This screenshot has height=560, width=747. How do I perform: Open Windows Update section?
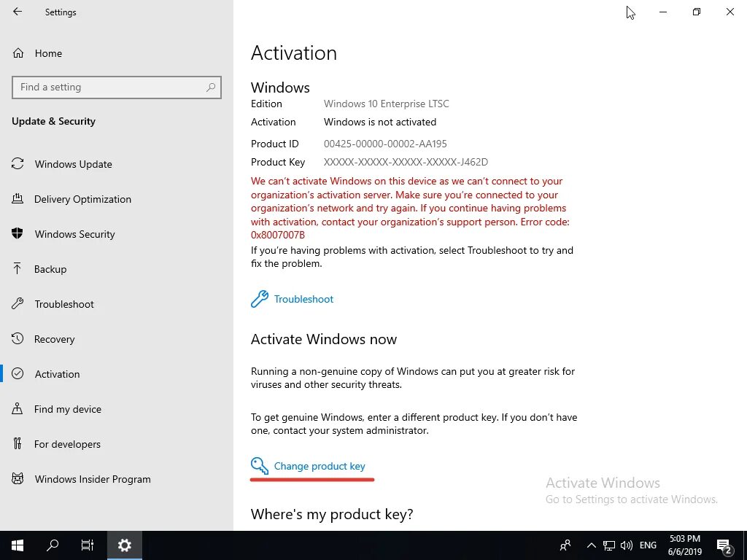117,164
